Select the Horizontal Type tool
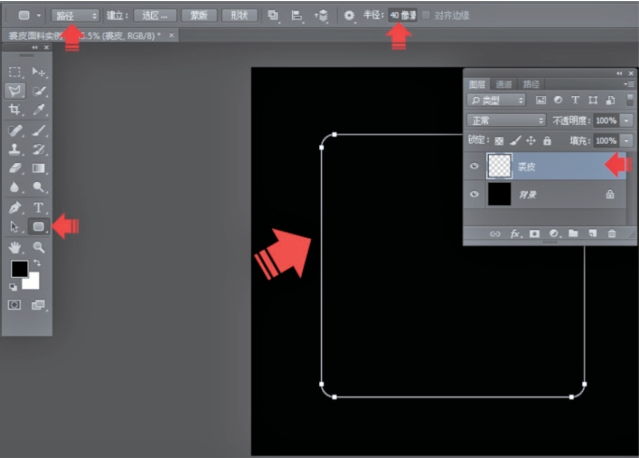639x458 pixels. click(39, 208)
